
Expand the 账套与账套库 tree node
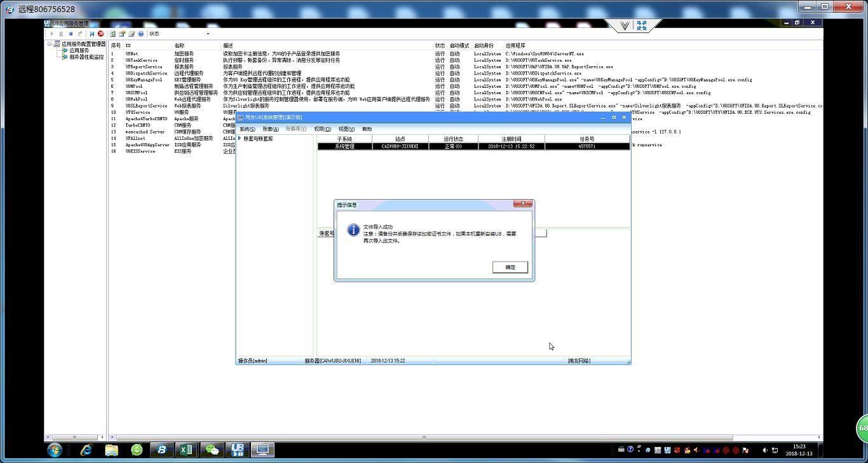(x=240, y=138)
